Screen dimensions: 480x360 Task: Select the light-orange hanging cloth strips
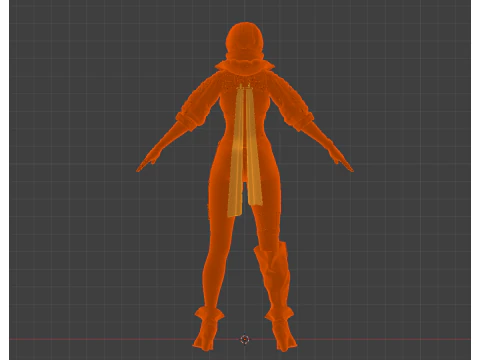click(x=245, y=150)
